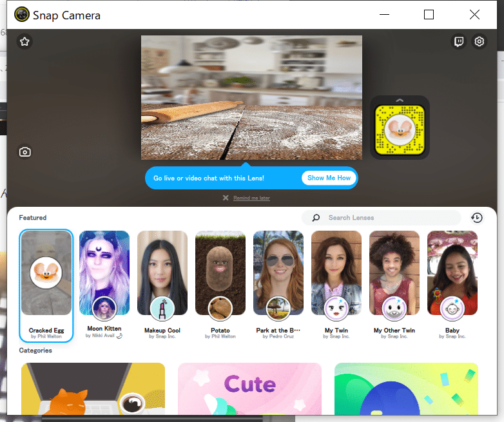Open the lens history clock icon
The height and width of the screenshot is (422, 504).
pos(477,218)
